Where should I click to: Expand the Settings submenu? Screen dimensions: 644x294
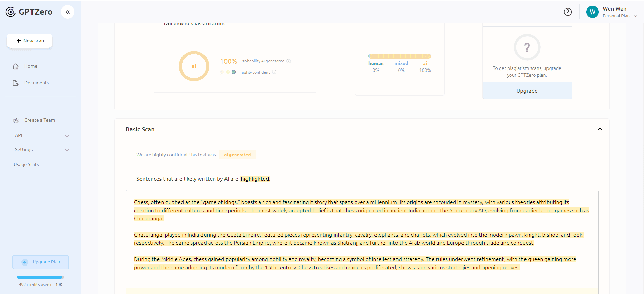pos(67,150)
